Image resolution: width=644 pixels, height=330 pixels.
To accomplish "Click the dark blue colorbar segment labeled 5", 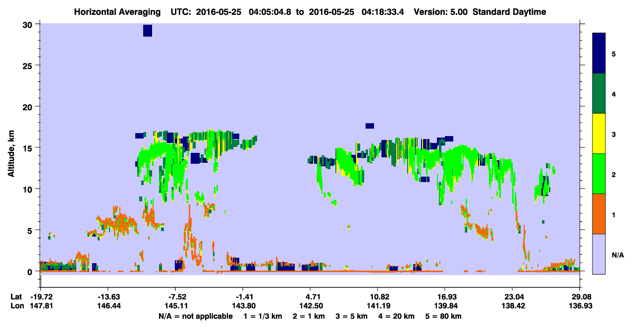I will pyautogui.click(x=599, y=53).
